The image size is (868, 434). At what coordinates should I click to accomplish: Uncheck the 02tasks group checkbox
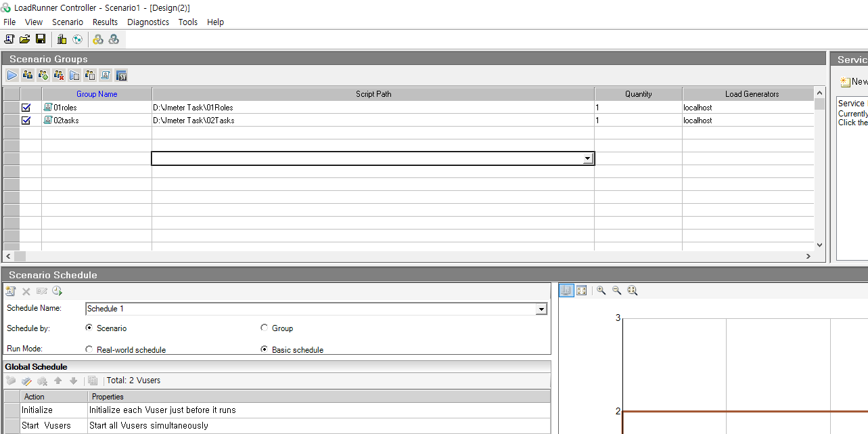(x=26, y=120)
